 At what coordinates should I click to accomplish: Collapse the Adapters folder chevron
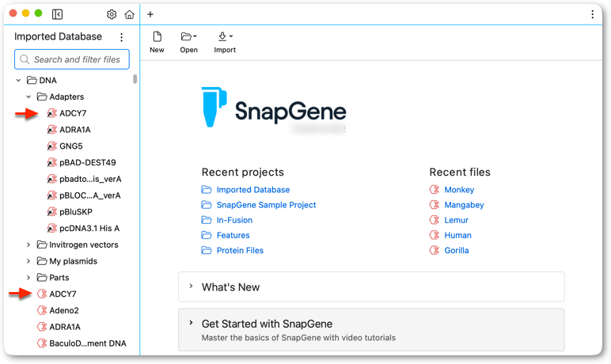[28, 97]
